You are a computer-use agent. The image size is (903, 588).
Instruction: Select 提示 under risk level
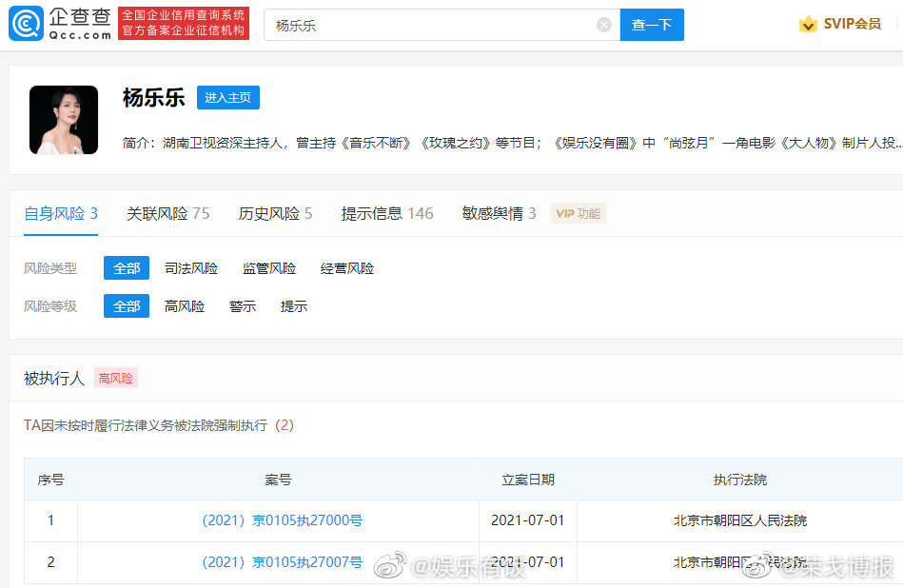point(294,307)
